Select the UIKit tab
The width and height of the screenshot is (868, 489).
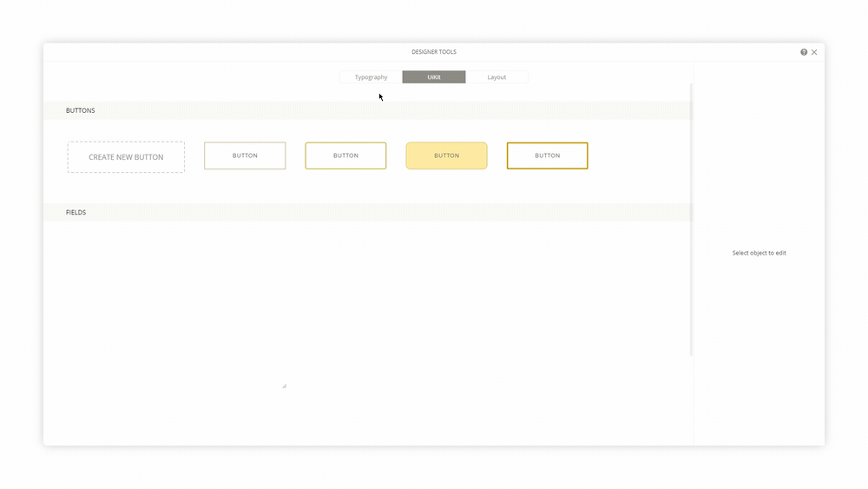point(434,77)
